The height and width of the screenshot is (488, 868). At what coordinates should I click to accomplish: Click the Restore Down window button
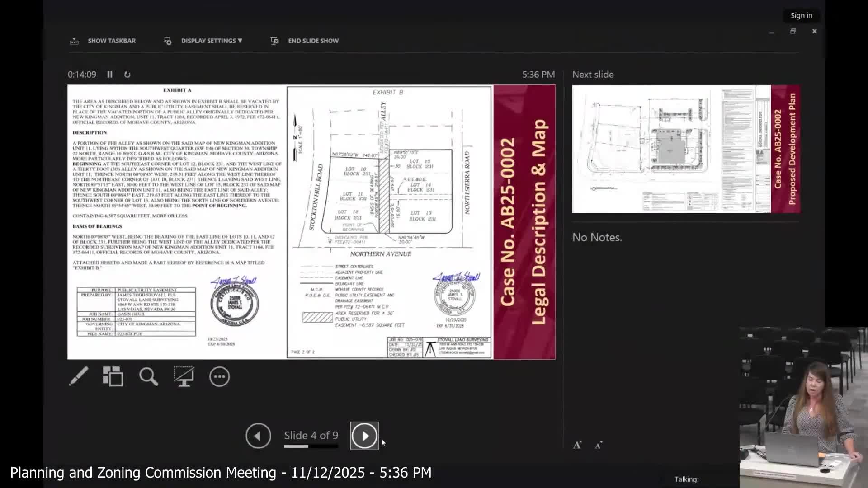(x=793, y=31)
